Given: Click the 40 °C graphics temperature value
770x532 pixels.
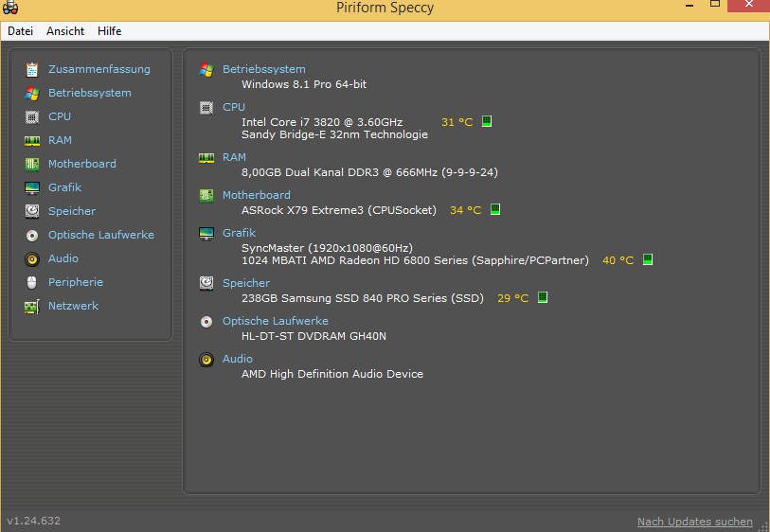Looking at the screenshot, I should coord(618,260).
